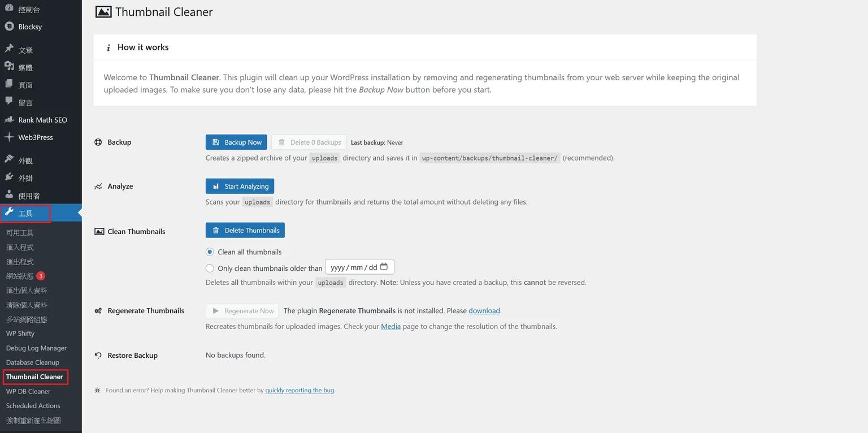The height and width of the screenshot is (433, 868).
Task: Click the 工具 wrench icon
Action: click(x=9, y=213)
